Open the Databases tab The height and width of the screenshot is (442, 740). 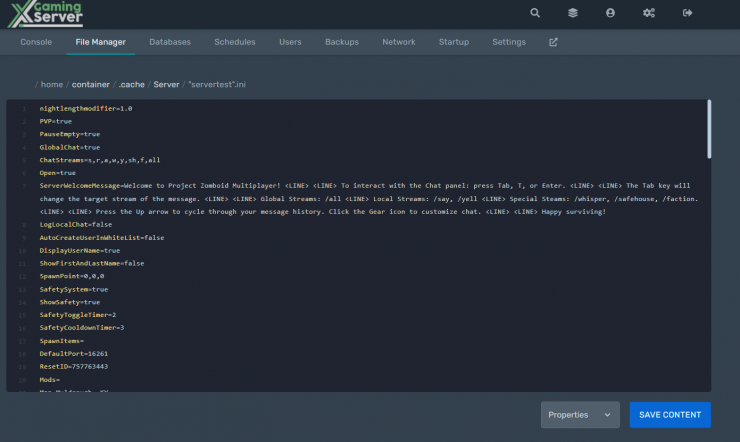(170, 43)
